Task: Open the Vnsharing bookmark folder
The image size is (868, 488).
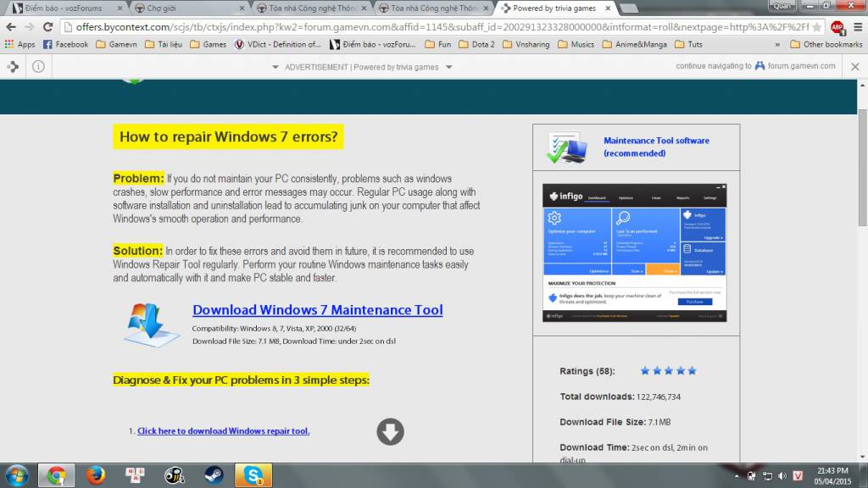Action: click(x=526, y=44)
